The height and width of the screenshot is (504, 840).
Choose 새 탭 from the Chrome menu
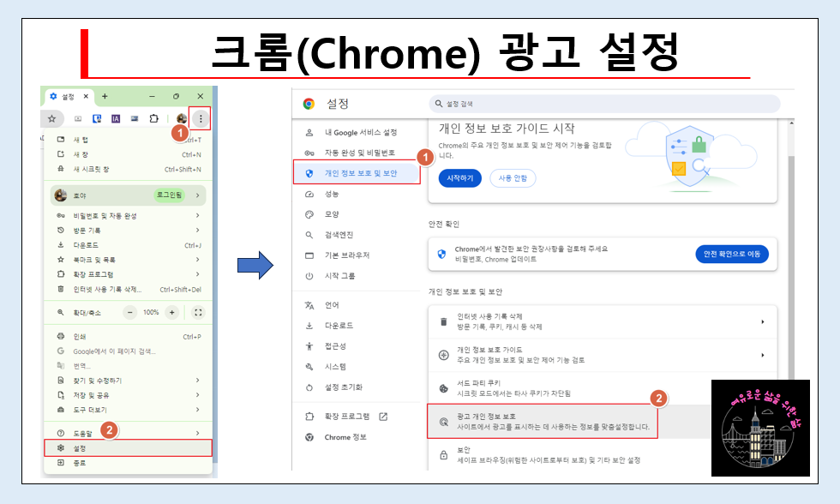click(128, 139)
